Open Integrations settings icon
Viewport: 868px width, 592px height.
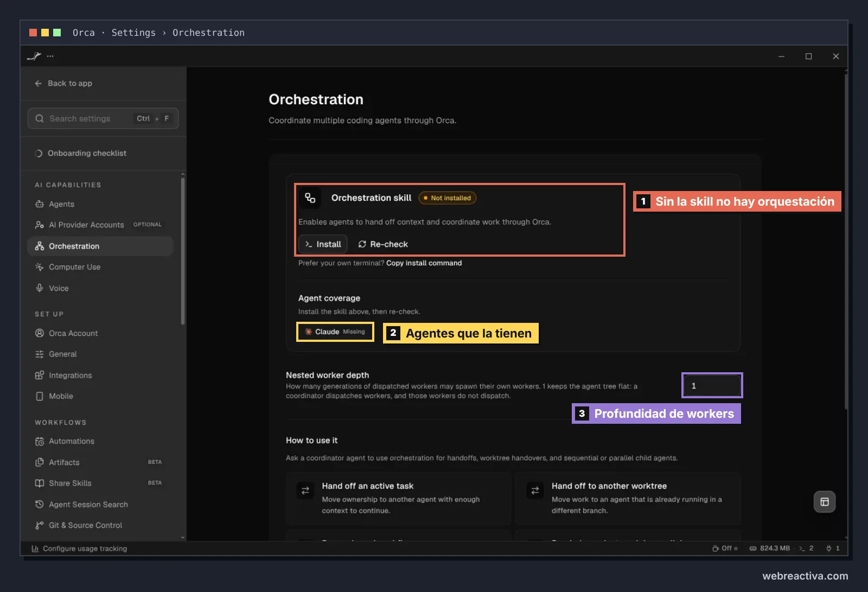click(x=40, y=375)
